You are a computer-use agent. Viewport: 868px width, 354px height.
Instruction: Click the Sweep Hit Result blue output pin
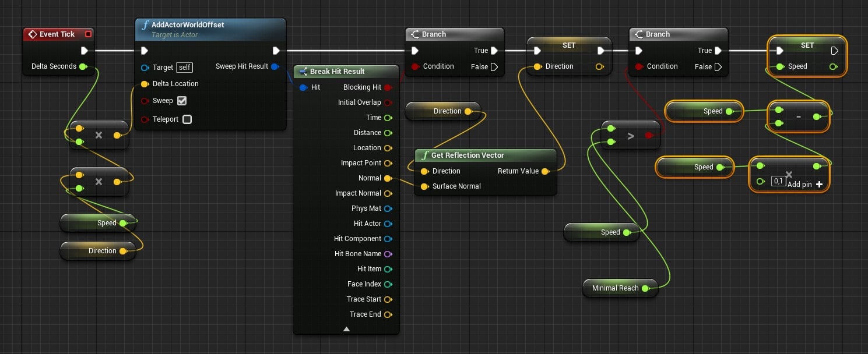(x=275, y=66)
